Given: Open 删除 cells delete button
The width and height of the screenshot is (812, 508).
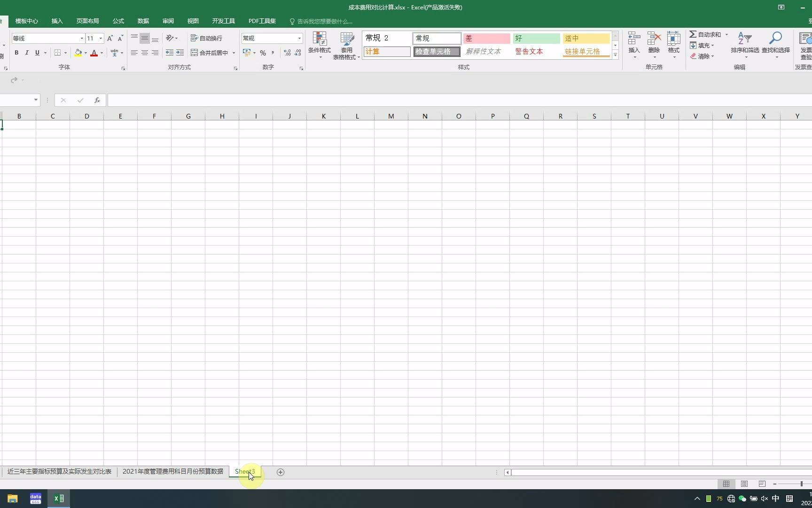Looking at the screenshot, I should pyautogui.click(x=654, y=45).
